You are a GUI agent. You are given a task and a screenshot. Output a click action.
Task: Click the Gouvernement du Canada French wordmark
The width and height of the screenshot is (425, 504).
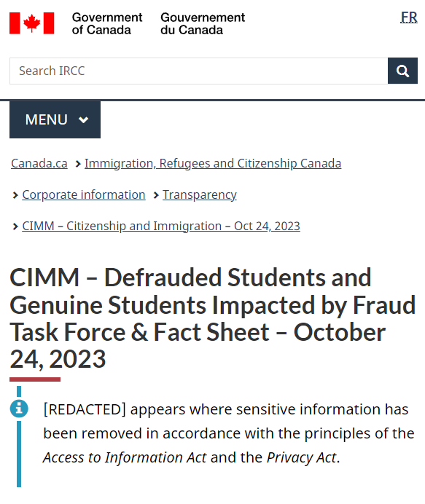coord(203,23)
